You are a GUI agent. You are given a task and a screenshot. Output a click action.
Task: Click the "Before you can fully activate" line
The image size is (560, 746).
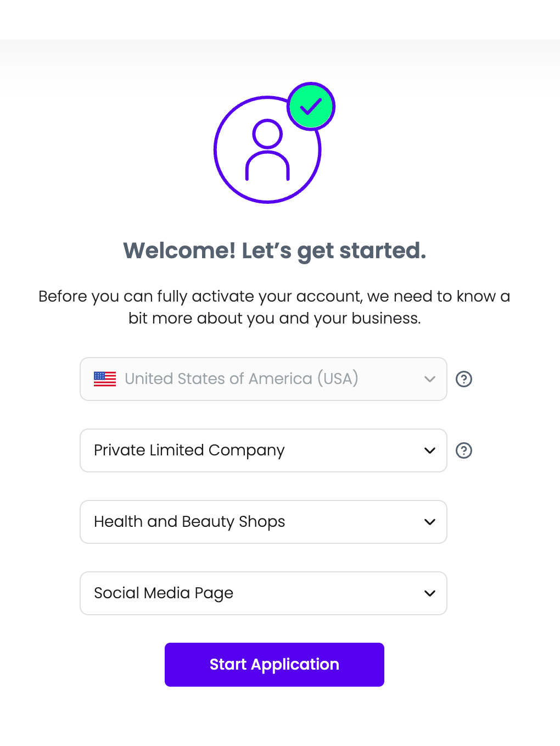coord(274,297)
